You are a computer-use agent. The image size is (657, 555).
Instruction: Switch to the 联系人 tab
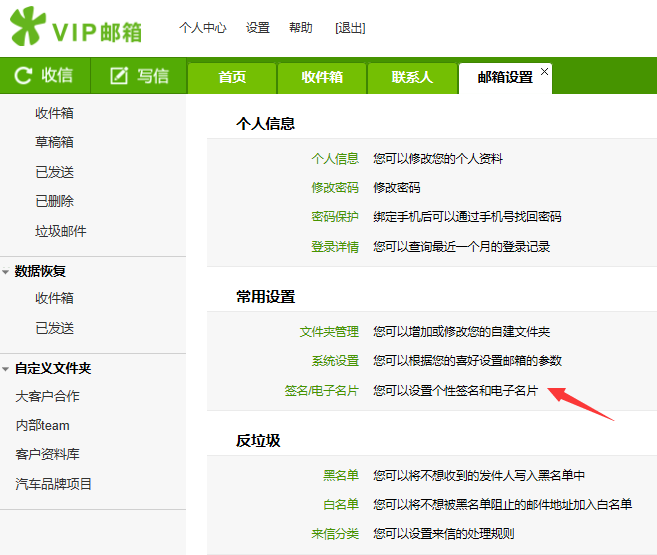412,77
